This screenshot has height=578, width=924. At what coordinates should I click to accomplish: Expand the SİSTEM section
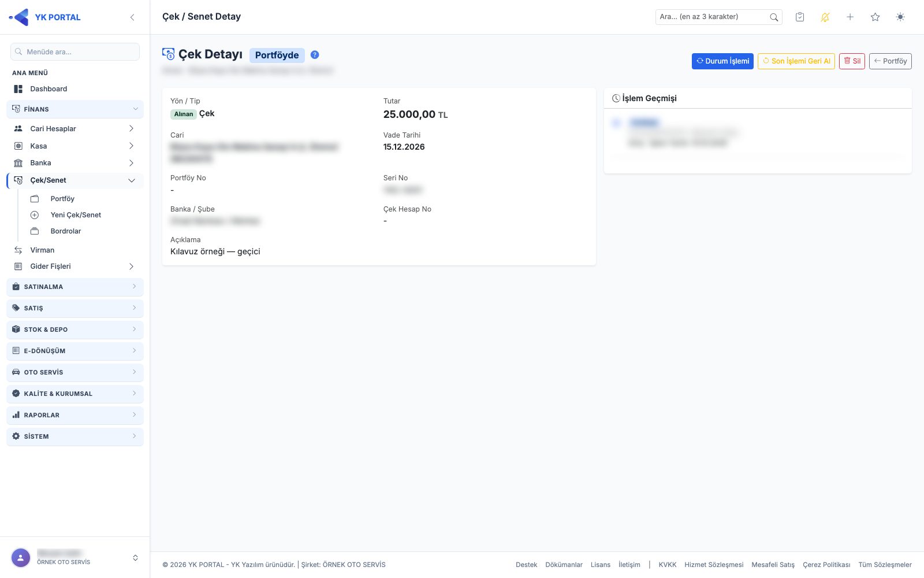pos(75,436)
